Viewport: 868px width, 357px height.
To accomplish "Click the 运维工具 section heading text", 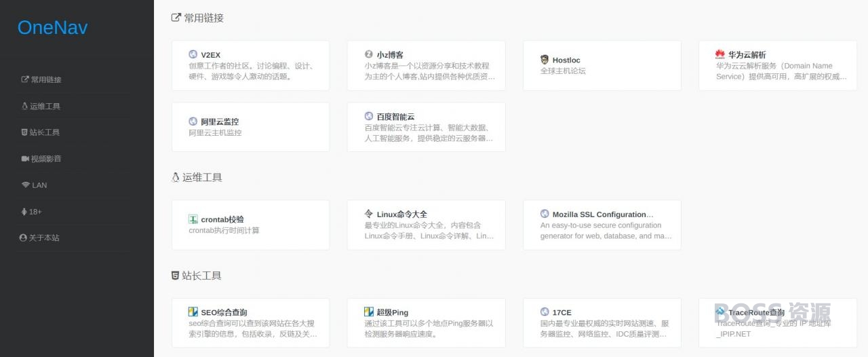I will pos(202,177).
